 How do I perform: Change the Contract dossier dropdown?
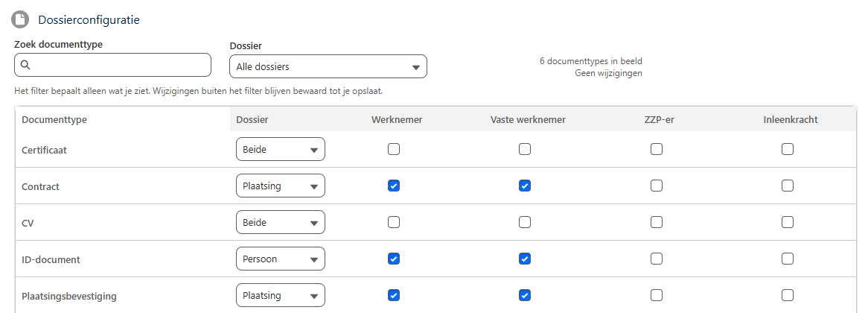pos(280,186)
